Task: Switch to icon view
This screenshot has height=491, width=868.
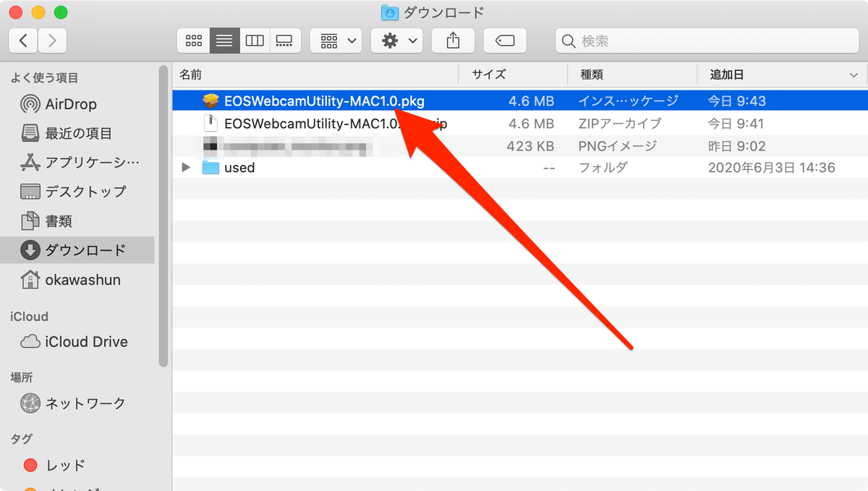Action: [194, 40]
